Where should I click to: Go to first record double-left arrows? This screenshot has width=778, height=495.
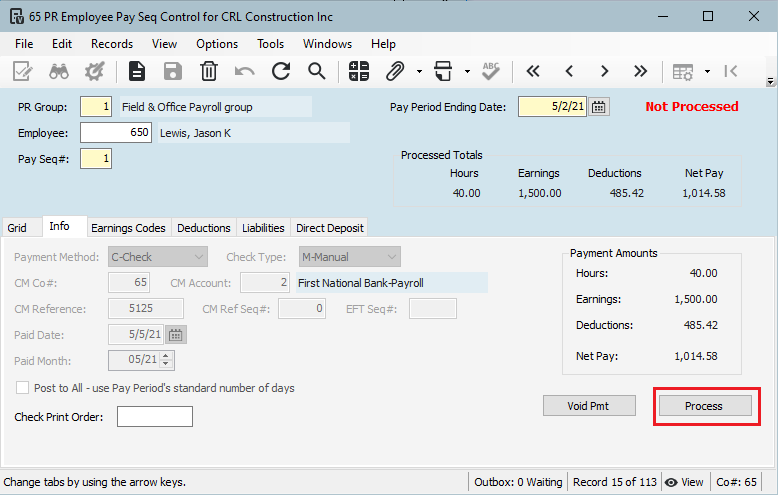533,71
